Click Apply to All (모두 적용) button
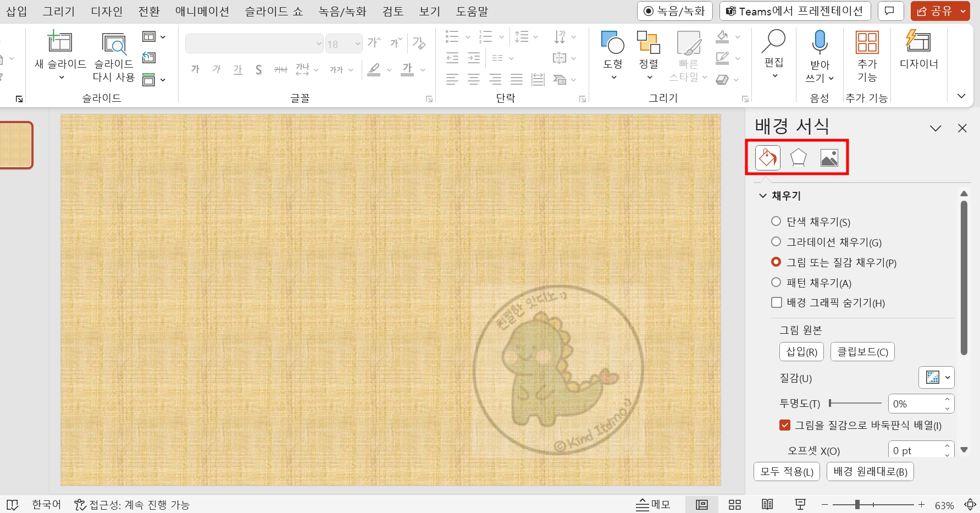This screenshot has height=513, width=980. coord(787,472)
